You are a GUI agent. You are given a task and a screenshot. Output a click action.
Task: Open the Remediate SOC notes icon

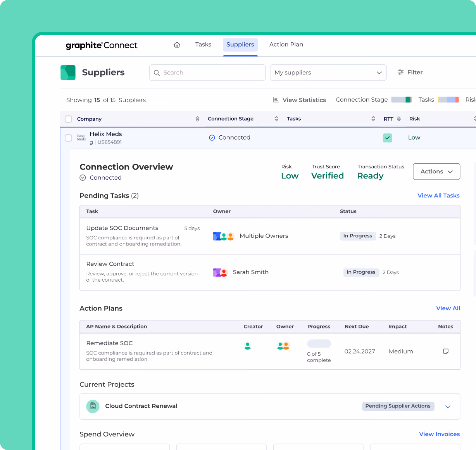(446, 351)
